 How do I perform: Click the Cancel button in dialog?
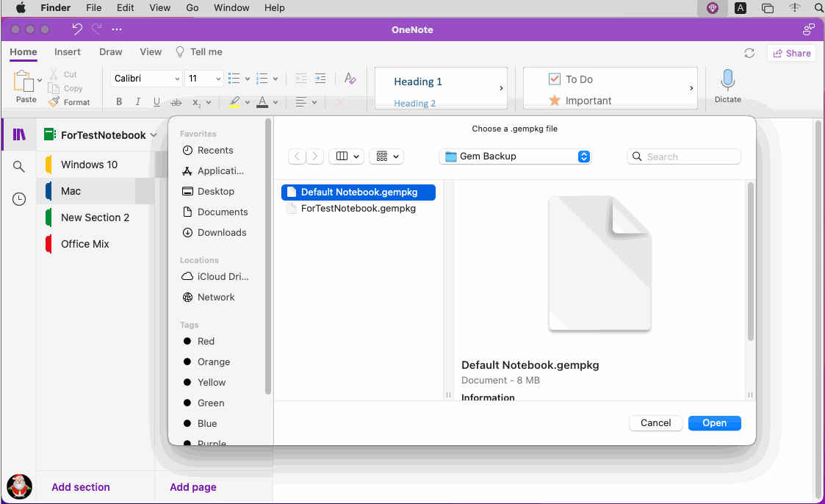(x=655, y=423)
